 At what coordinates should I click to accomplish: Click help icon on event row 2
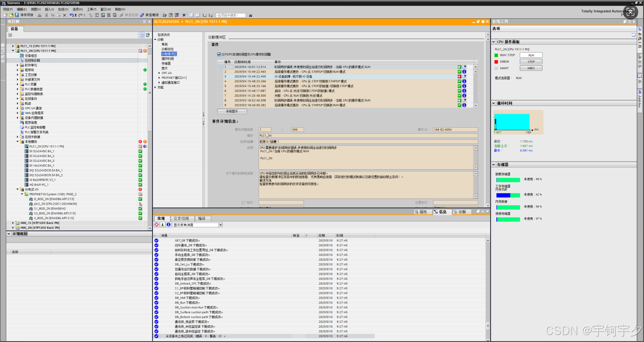point(464,72)
